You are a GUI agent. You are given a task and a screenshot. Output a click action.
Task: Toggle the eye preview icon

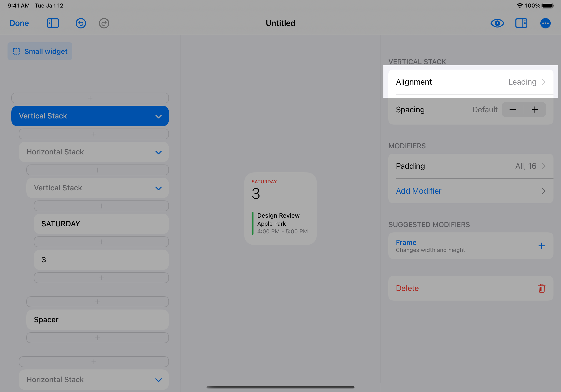pos(497,23)
